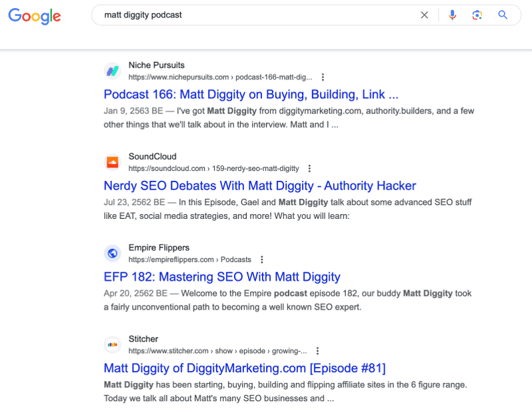Screen dimensions: 532x419
Task: Open more options for Stitcher result
Action: (317, 351)
